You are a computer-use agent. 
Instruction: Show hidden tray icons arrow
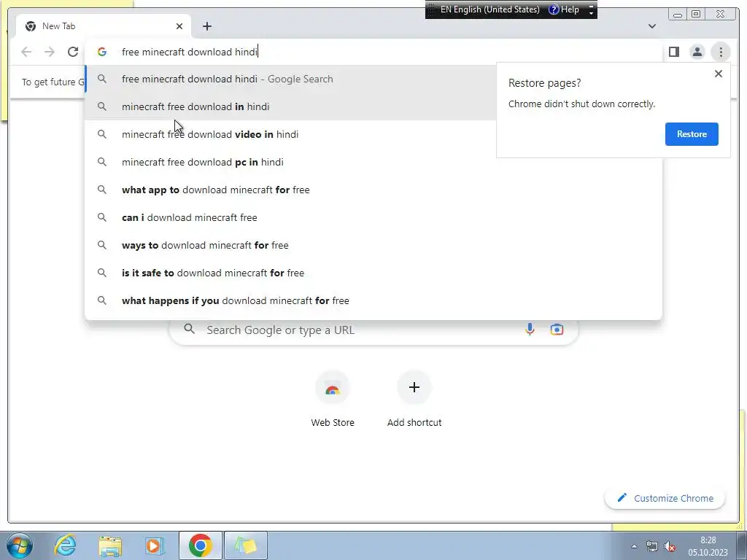point(634,546)
